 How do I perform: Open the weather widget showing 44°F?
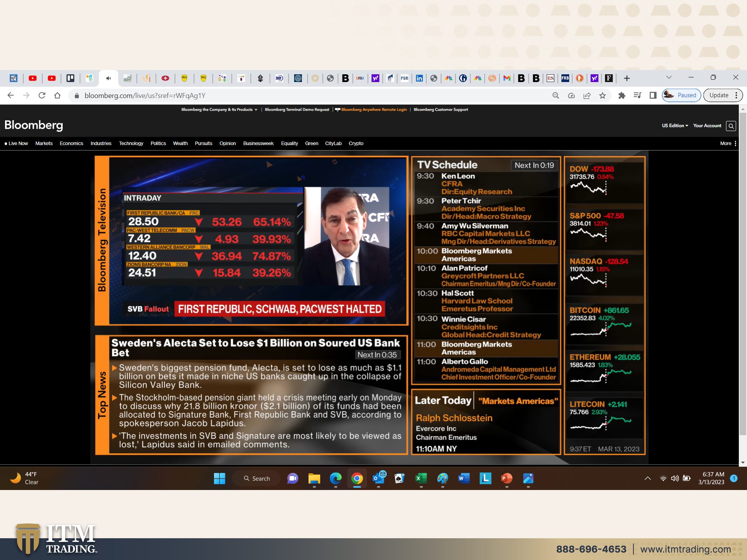[x=24, y=478]
